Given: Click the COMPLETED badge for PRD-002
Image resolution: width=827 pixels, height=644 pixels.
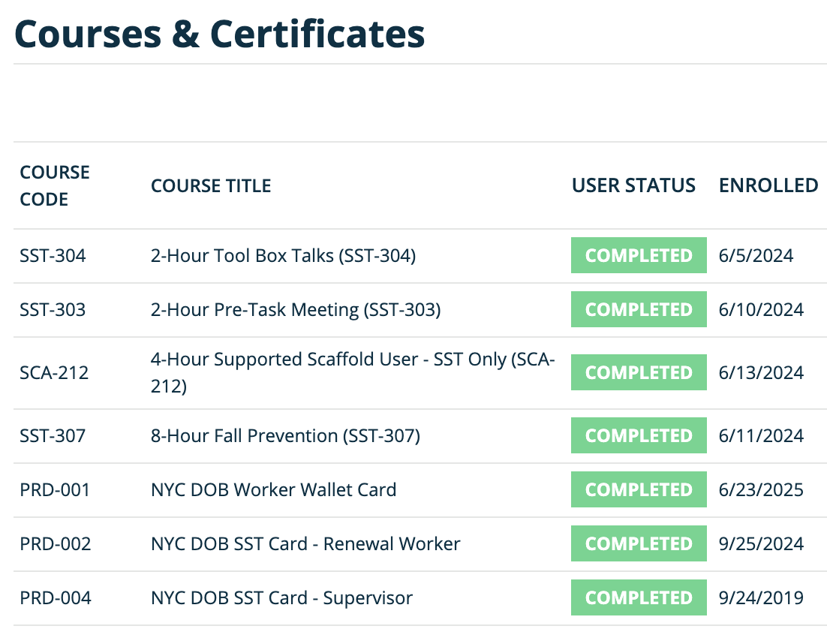Looking at the screenshot, I should (639, 544).
